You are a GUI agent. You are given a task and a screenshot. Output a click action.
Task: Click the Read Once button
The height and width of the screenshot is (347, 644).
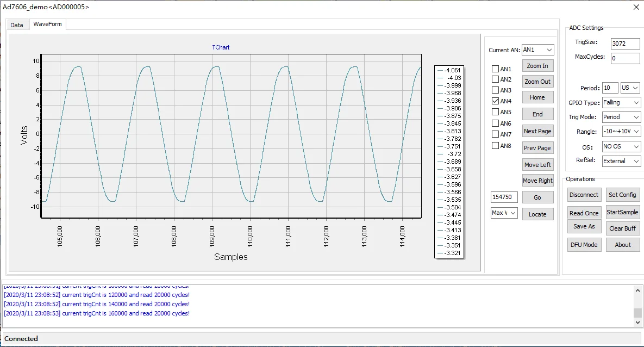tap(584, 213)
